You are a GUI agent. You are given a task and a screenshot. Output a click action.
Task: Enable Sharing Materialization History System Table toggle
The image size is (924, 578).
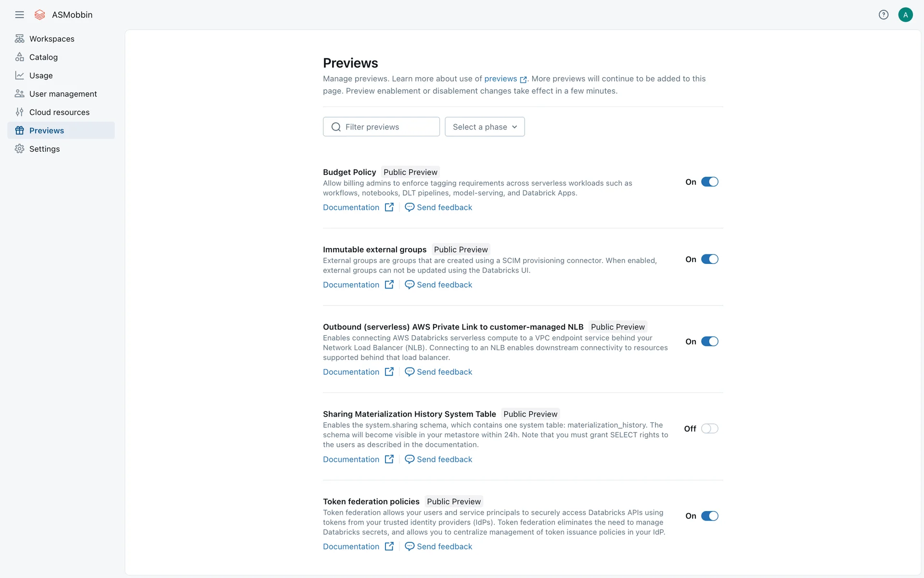click(709, 429)
